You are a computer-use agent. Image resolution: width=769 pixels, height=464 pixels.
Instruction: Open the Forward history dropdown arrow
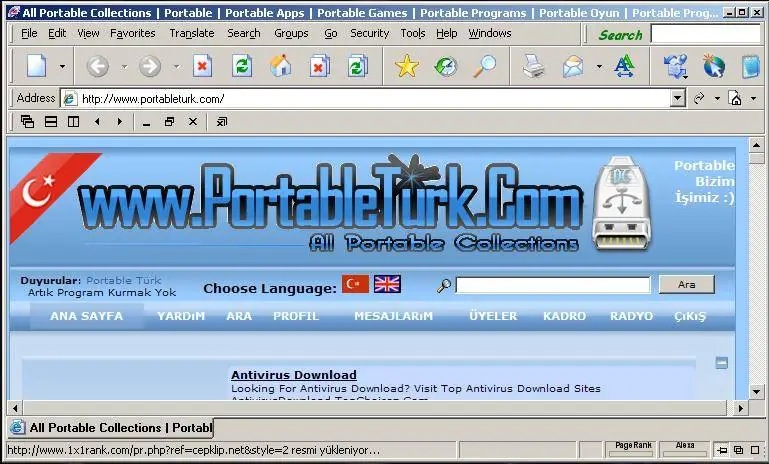pyautogui.click(x=177, y=67)
